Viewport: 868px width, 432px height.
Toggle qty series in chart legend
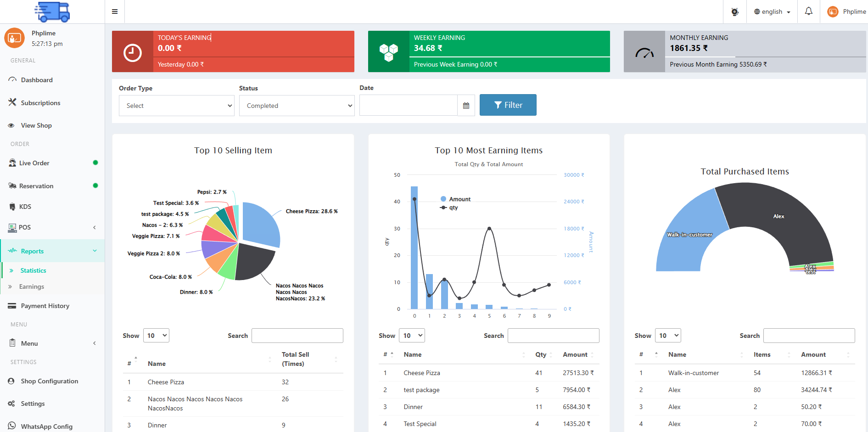click(453, 208)
